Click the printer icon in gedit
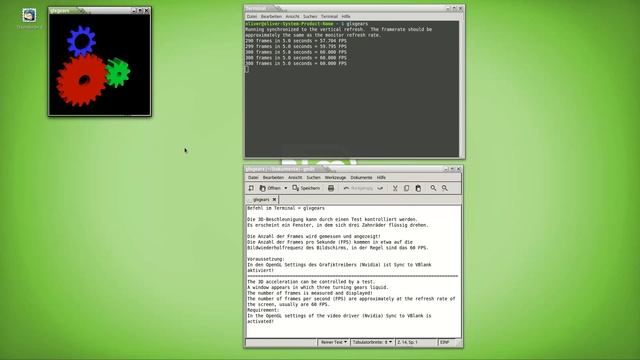 pyautogui.click(x=331, y=188)
